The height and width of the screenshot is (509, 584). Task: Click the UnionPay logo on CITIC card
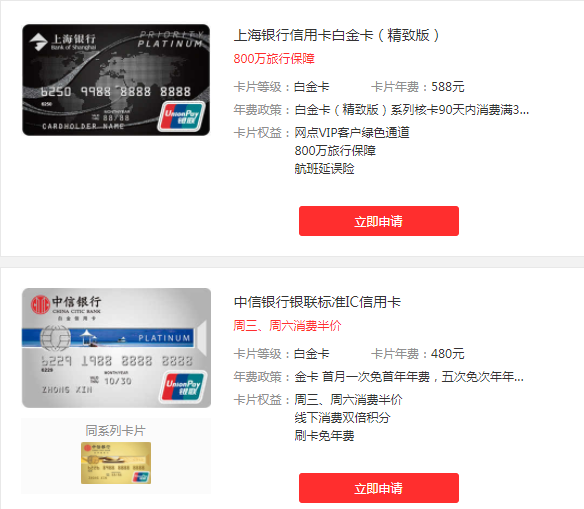[183, 386]
